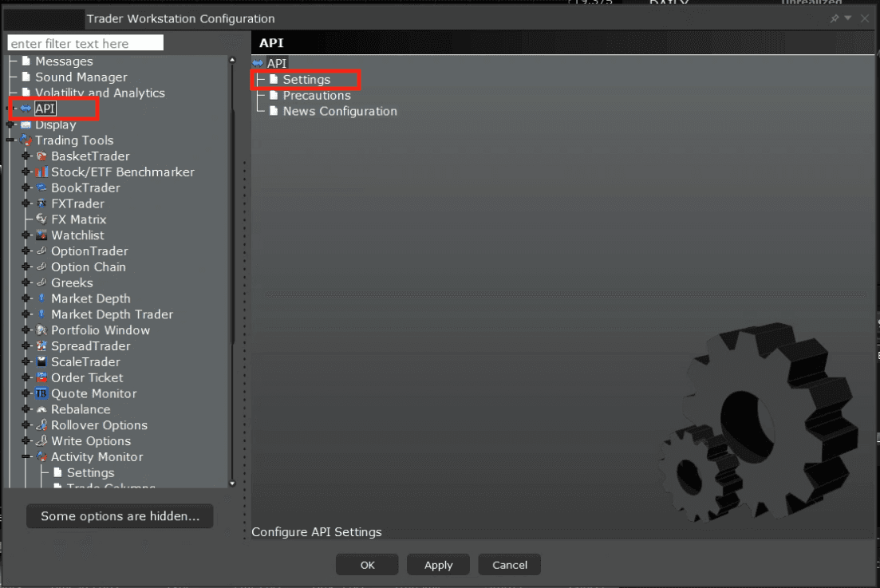Click the Activity Monitor icon
The width and height of the screenshot is (880, 588).
(x=41, y=456)
